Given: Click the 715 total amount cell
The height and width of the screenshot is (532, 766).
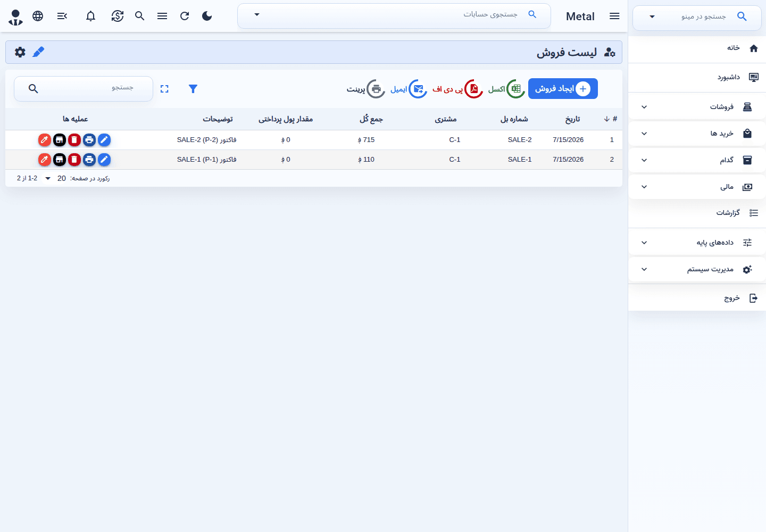Looking at the screenshot, I should [x=366, y=140].
